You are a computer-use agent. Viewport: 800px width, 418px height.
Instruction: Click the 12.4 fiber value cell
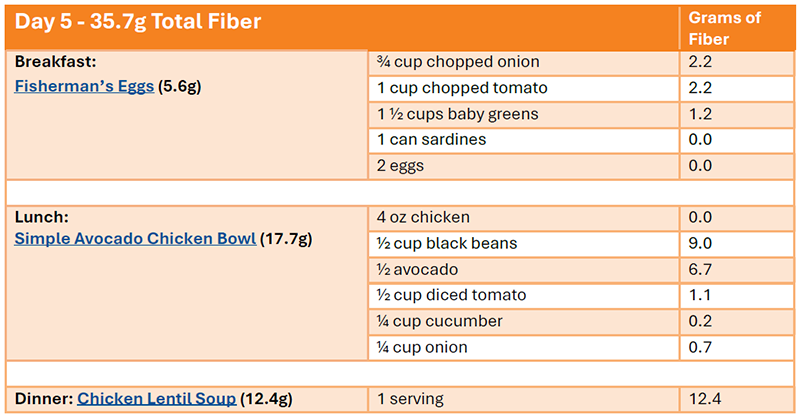[704, 399]
